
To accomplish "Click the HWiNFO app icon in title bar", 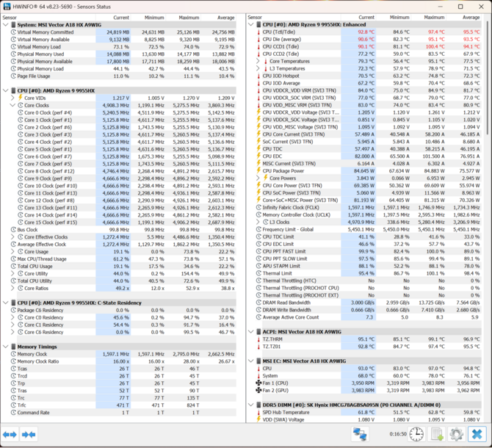I will click(7, 7).
